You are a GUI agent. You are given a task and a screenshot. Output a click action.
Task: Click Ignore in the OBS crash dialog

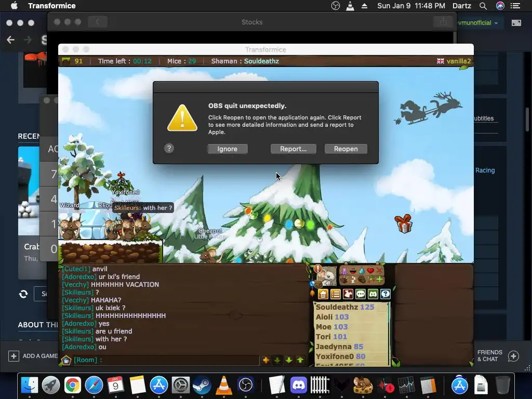tap(228, 149)
